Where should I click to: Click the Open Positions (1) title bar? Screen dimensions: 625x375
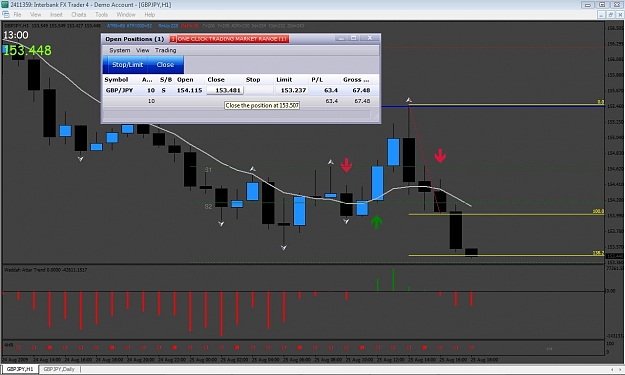(135, 39)
